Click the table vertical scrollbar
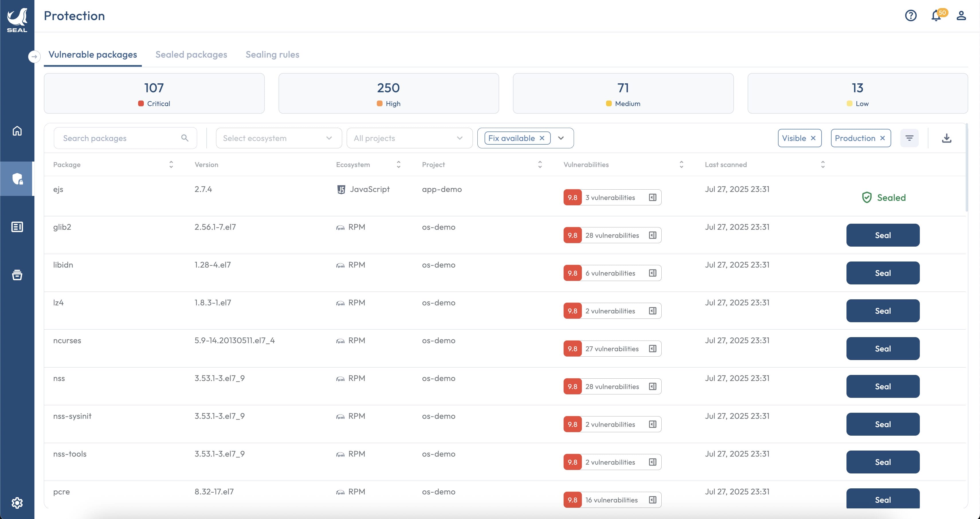 point(967,167)
